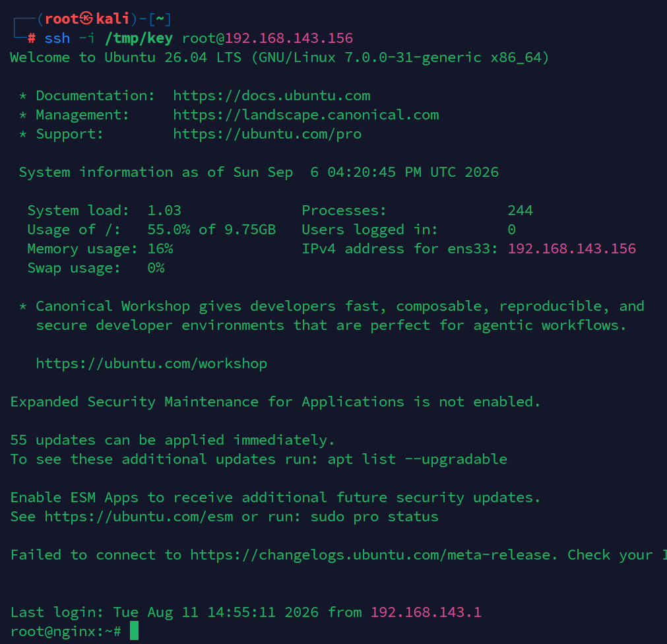Click the Processes count 244
Screen dimensions: 667x644
[521, 210]
